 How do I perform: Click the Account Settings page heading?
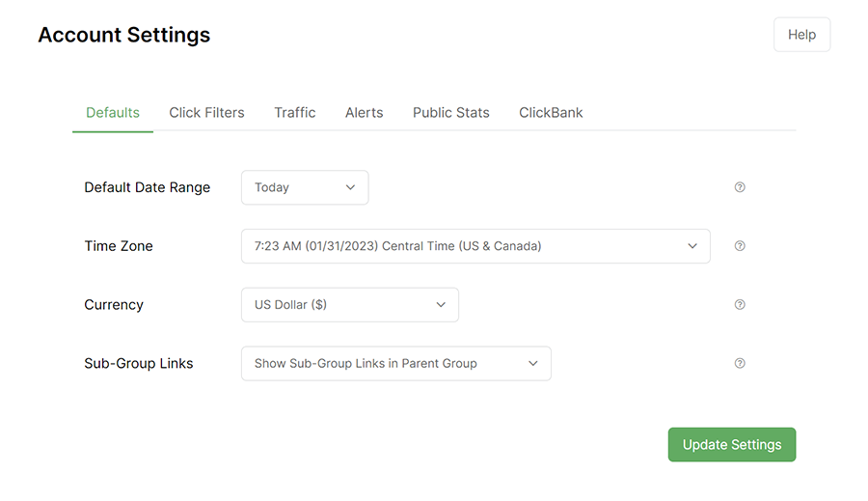pos(123,35)
